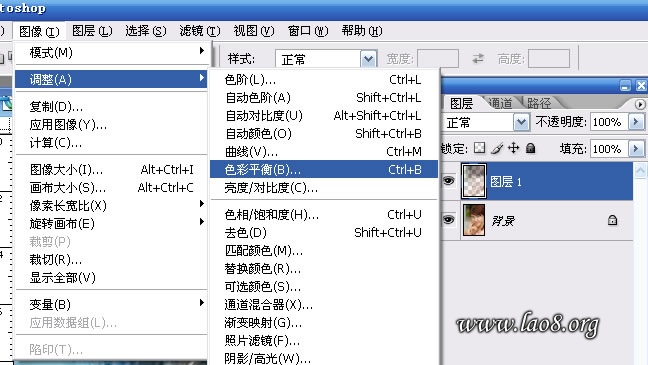The height and width of the screenshot is (365, 648).
Task: Open the 窗口(W) menu
Action: point(308,31)
